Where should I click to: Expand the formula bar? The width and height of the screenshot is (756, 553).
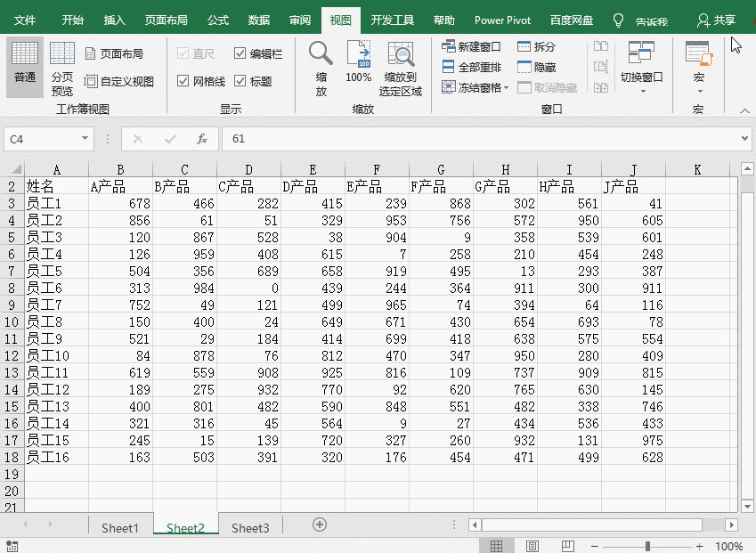click(745, 139)
